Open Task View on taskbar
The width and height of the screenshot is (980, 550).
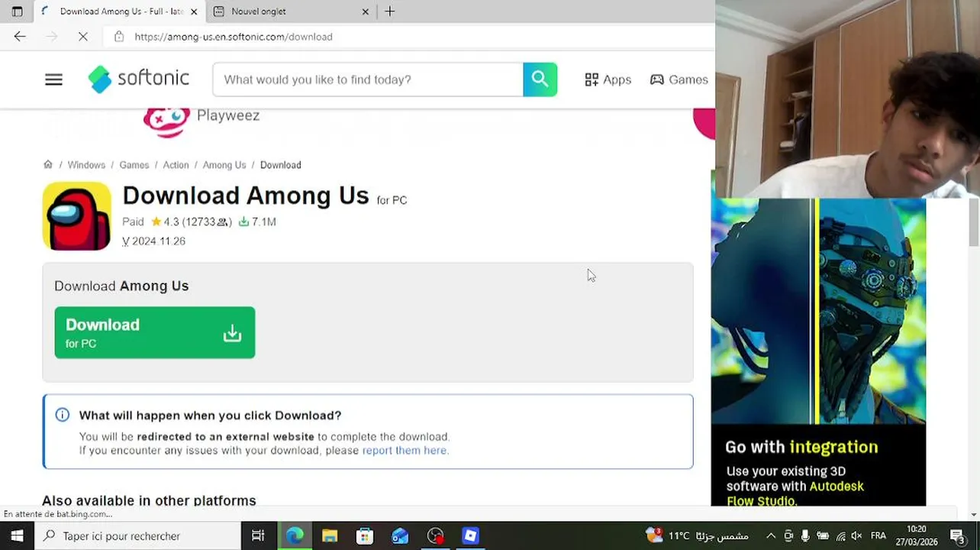click(258, 536)
